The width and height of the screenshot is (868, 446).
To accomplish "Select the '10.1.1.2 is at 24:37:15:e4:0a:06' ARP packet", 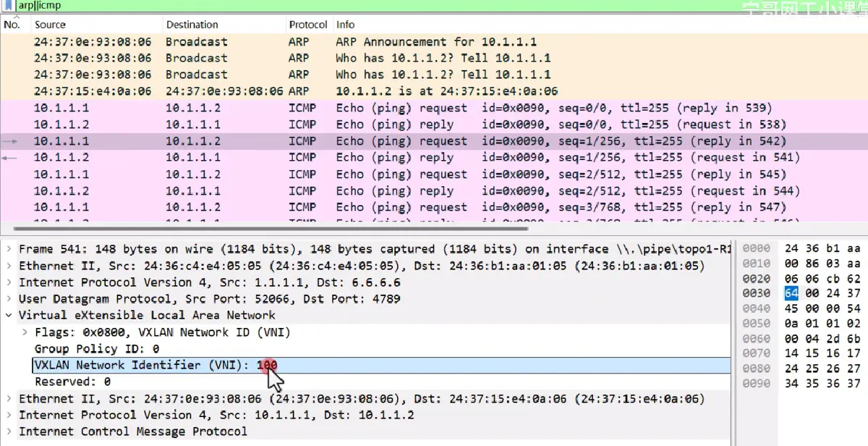I will pyautogui.click(x=434, y=91).
